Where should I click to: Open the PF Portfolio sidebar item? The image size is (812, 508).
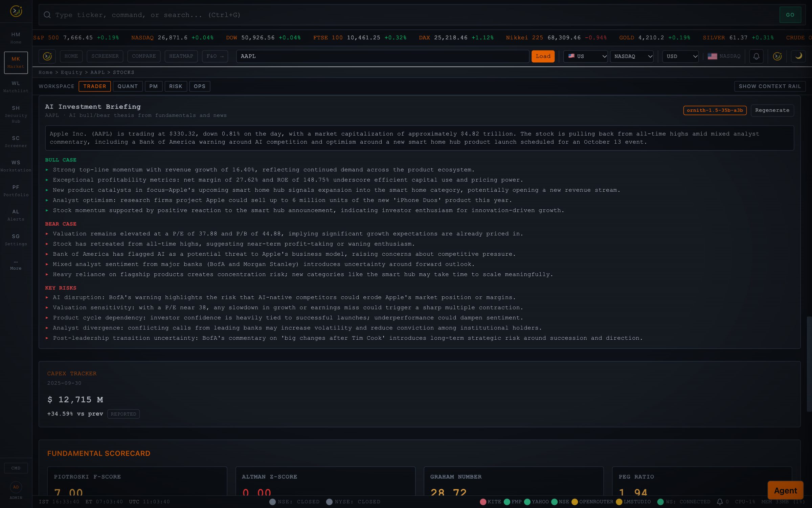(x=16, y=191)
